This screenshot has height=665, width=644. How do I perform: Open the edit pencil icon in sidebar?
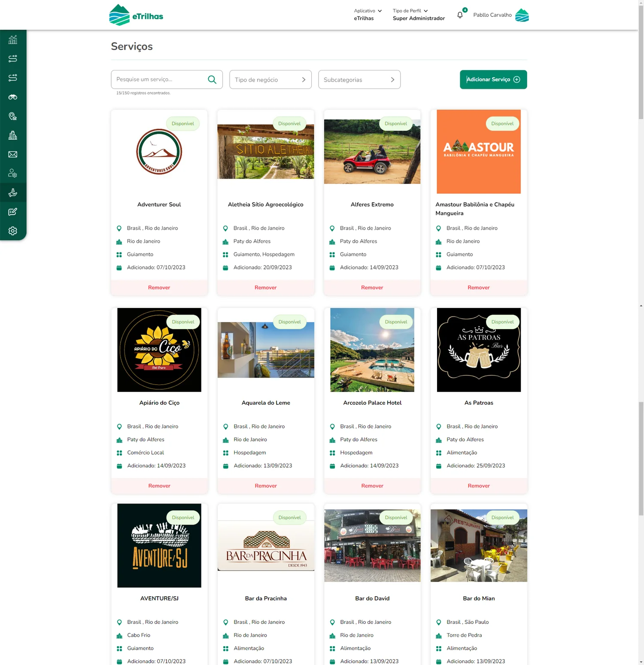coord(13,212)
